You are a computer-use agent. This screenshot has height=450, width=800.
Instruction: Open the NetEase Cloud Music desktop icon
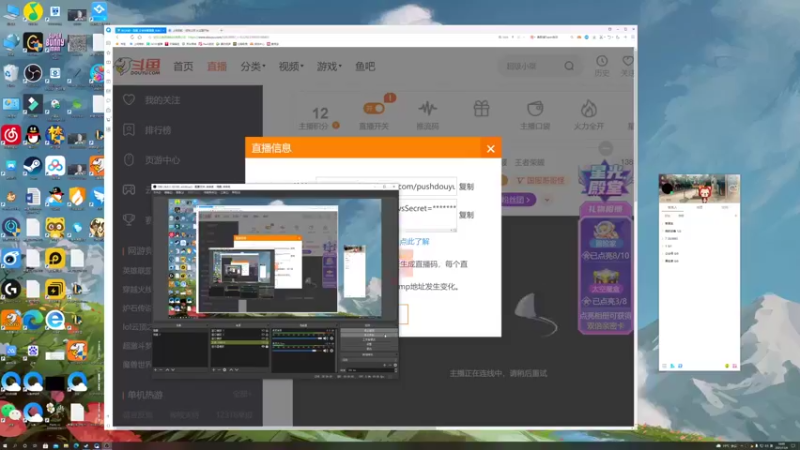(x=11, y=135)
